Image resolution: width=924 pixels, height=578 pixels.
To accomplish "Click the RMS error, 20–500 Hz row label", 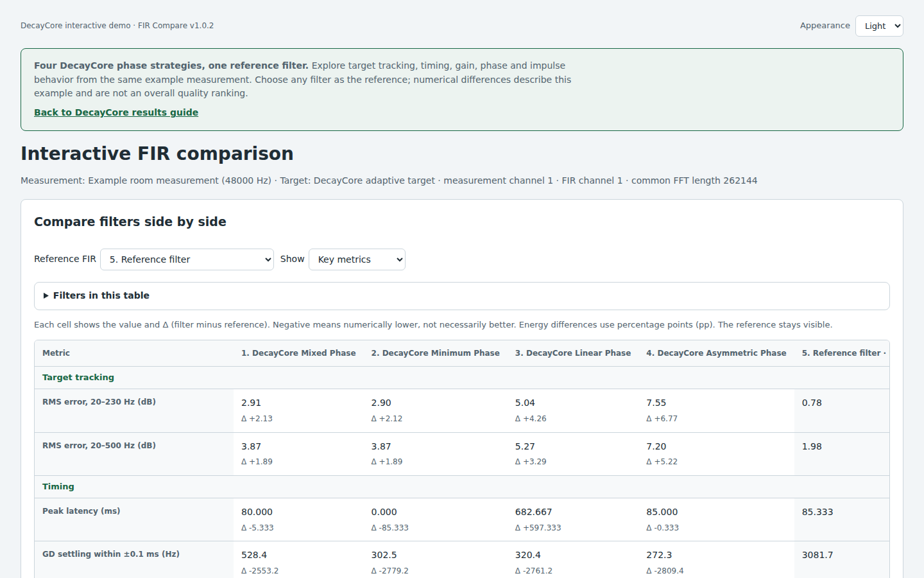I will (99, 446).
